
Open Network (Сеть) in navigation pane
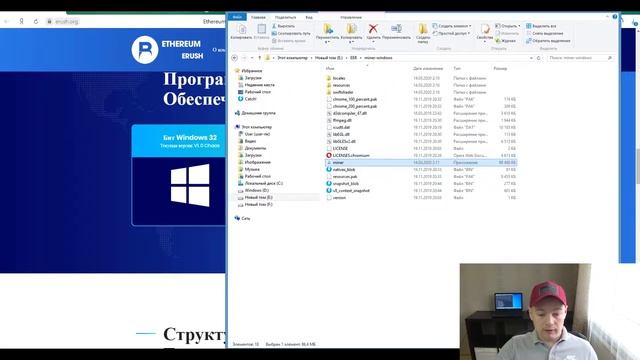pyautogui.click(x=245, y=218)
